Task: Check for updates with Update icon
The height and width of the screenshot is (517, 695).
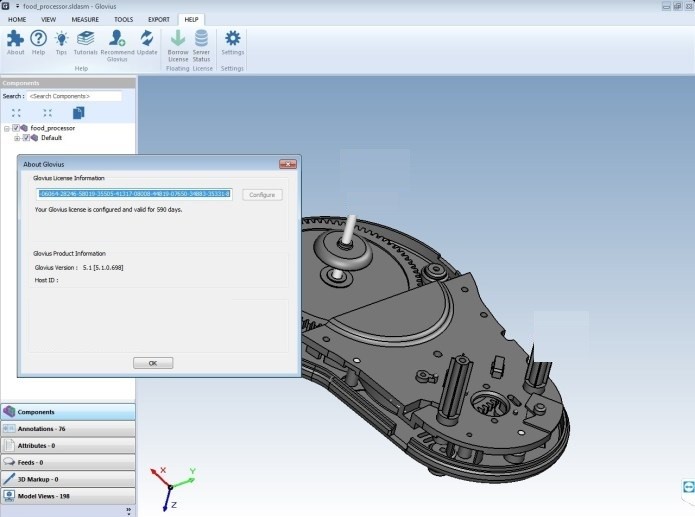Action: (x=147, y=39)
